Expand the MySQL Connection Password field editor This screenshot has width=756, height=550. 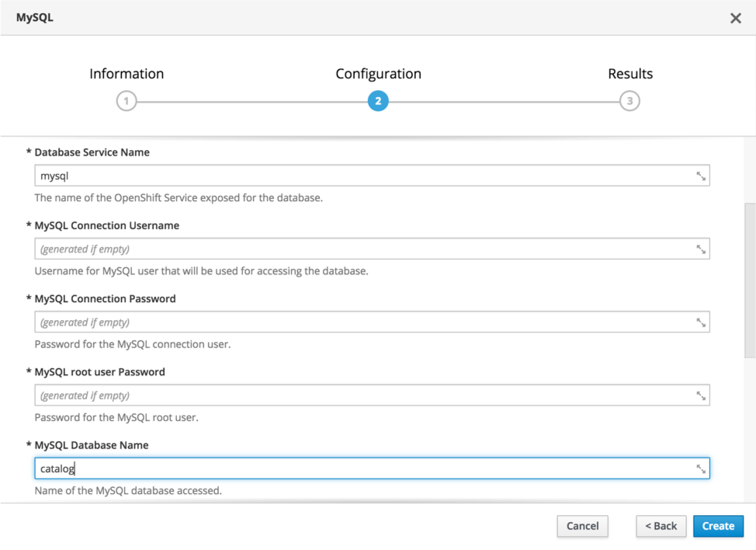pos(701,322)
